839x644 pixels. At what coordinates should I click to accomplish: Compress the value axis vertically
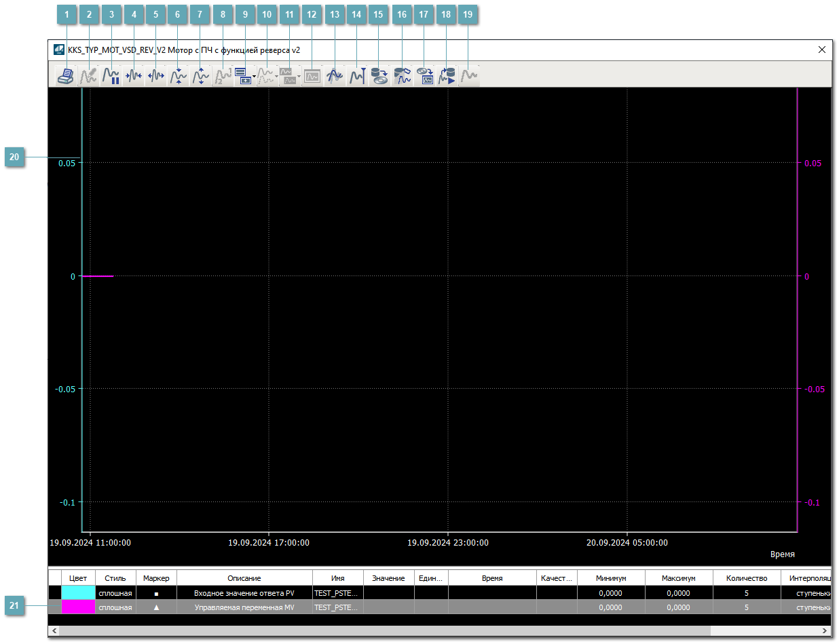[x=179, y=76]
